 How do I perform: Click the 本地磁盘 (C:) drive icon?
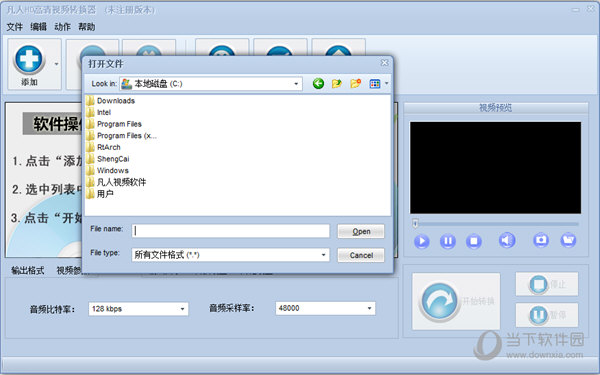127,84
